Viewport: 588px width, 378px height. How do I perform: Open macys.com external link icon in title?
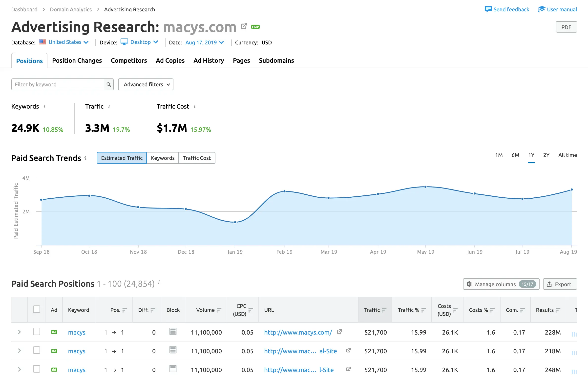coord(244,26)
